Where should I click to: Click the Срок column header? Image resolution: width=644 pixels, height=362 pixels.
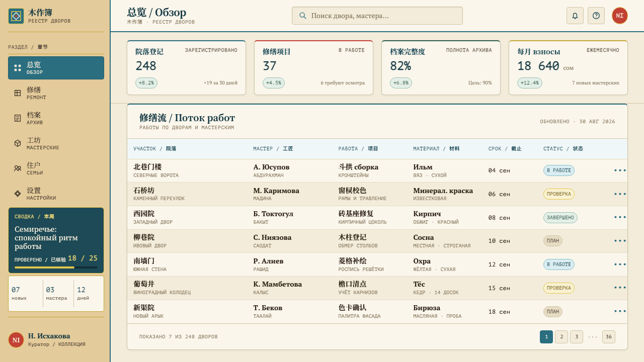pyautogui.click(x=505, y=149)
